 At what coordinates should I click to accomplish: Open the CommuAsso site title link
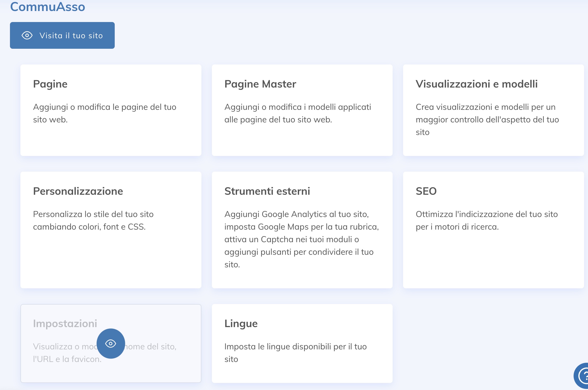click(x=47, y=7)
